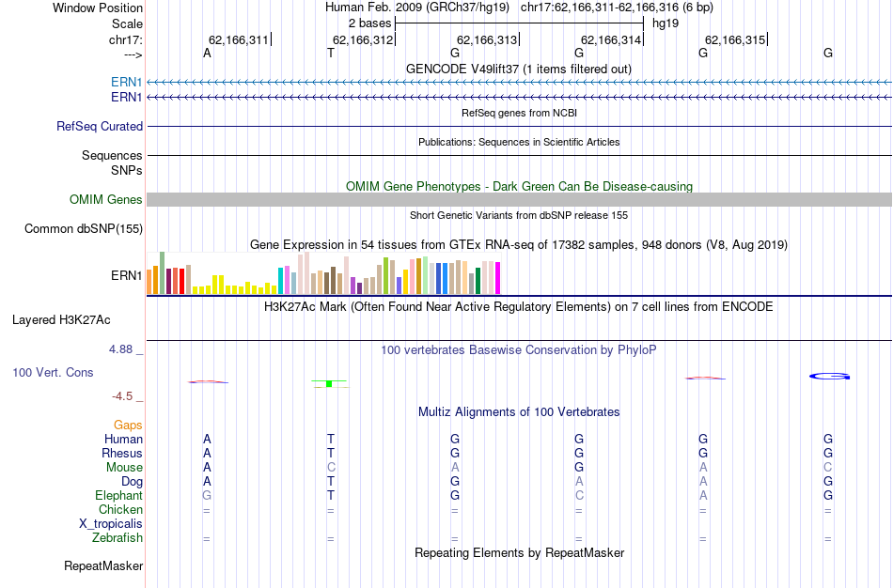Viewport: 893px width, 588px height.
Task: Open the RefSeq Curated track label
Action: click(x=100, y=127)
